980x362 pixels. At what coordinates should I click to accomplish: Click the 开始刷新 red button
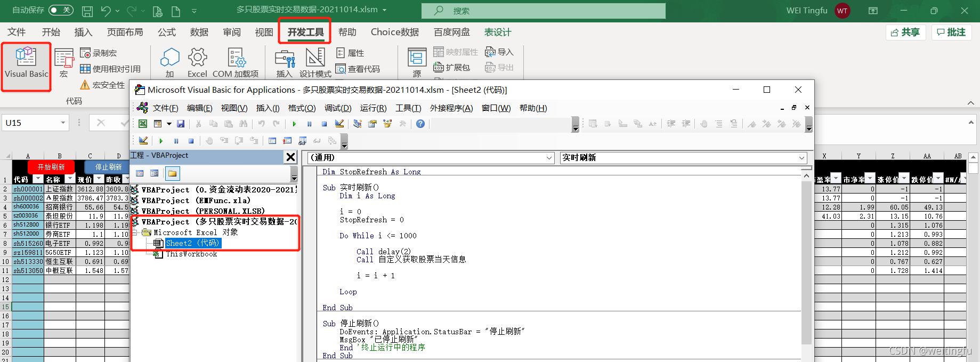pyautogui.click(x=51, y=167)
